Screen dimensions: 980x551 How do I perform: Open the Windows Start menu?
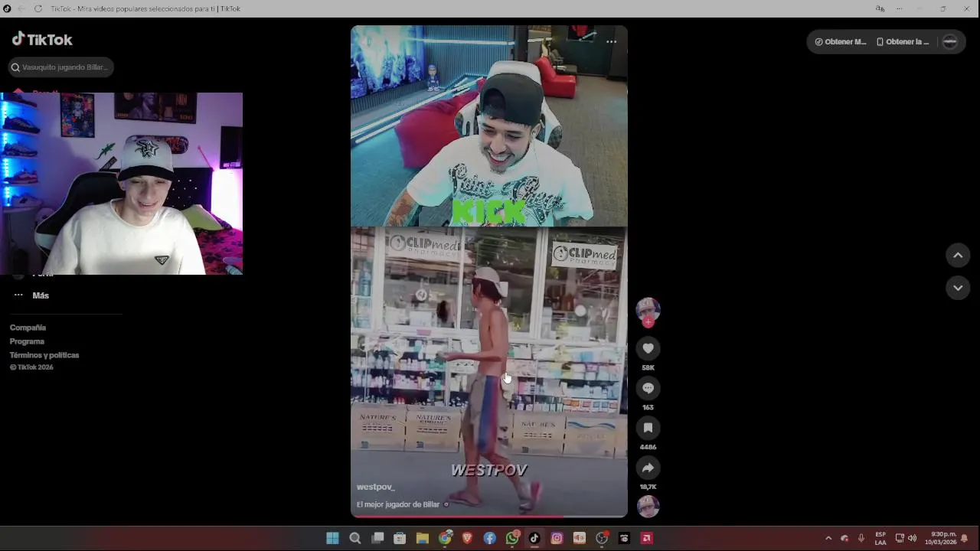(x=332, y=538)
